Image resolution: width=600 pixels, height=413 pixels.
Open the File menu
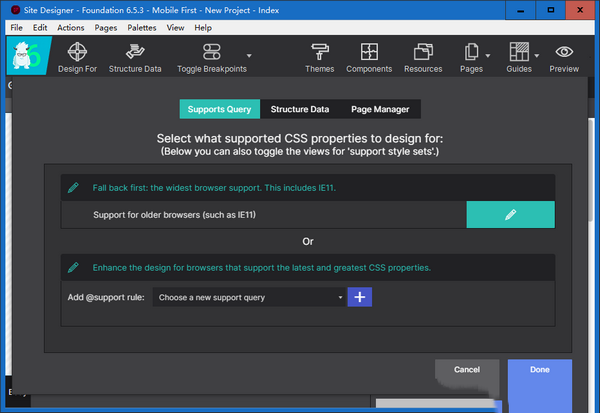tap(16, 28)
